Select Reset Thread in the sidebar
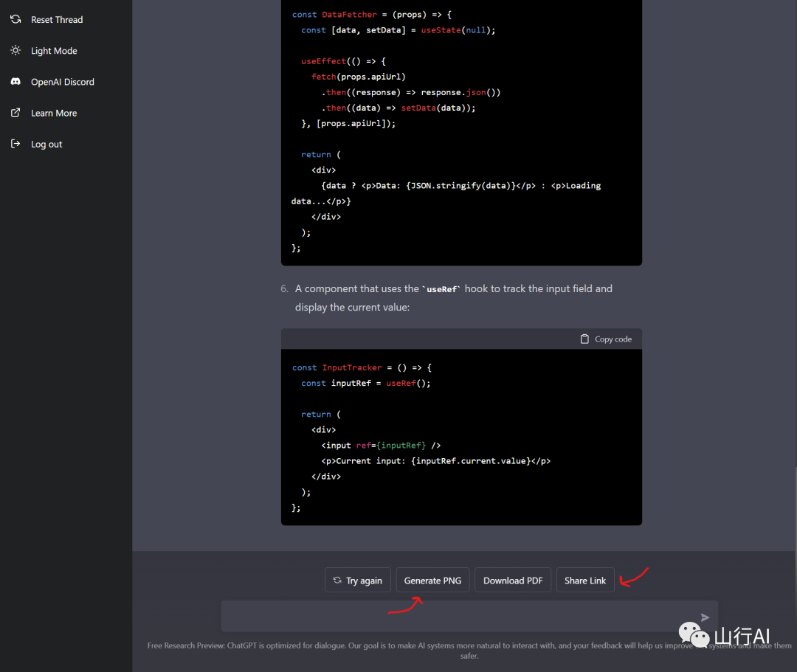 point(57,20)
